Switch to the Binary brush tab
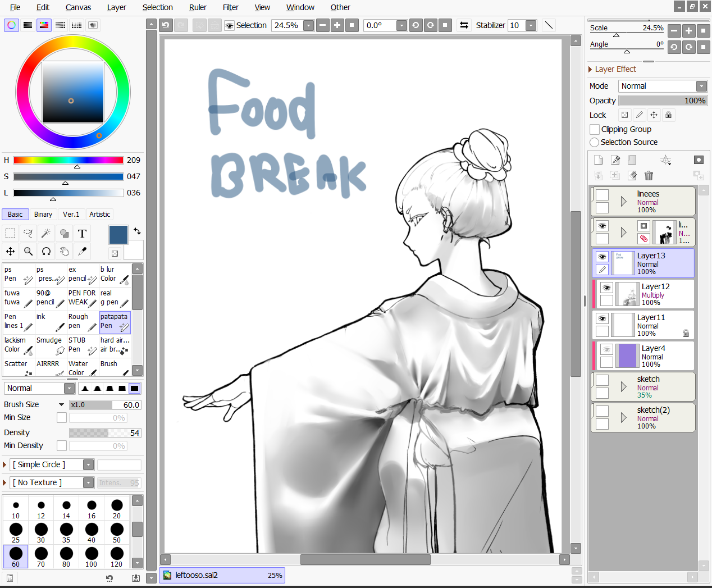Image resolution: width=712 pixels, height=588 pixels. (x=43, y=214)
